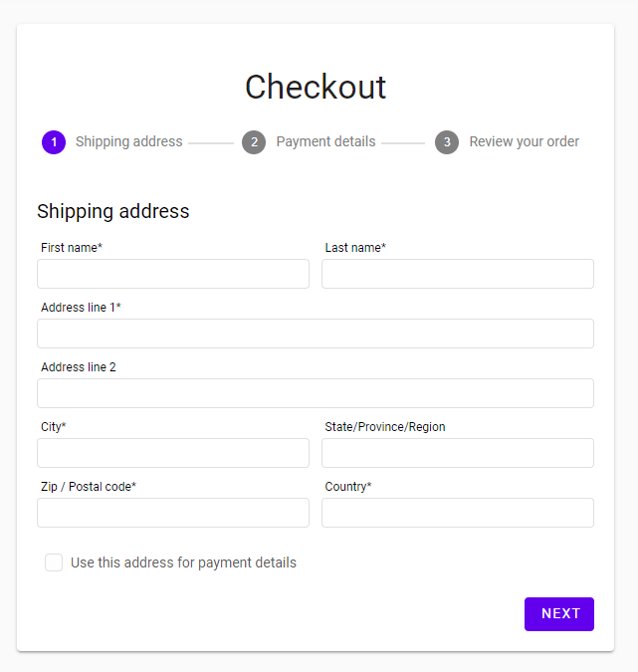The image size is (638, 672).
Task: Focus the Last name input field
Action: pyautogui.click(x=458, y=274)
